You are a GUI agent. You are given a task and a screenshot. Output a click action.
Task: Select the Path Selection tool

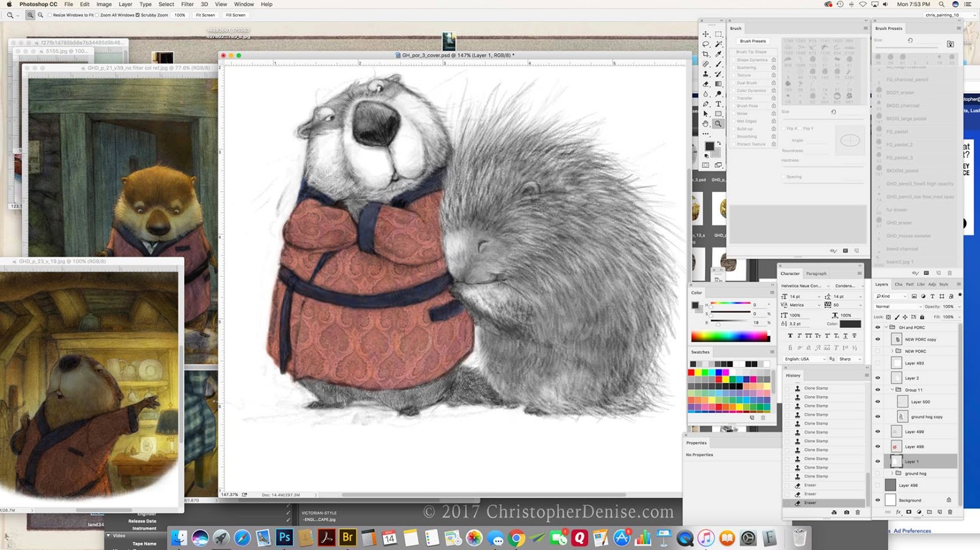pos(706,114)
